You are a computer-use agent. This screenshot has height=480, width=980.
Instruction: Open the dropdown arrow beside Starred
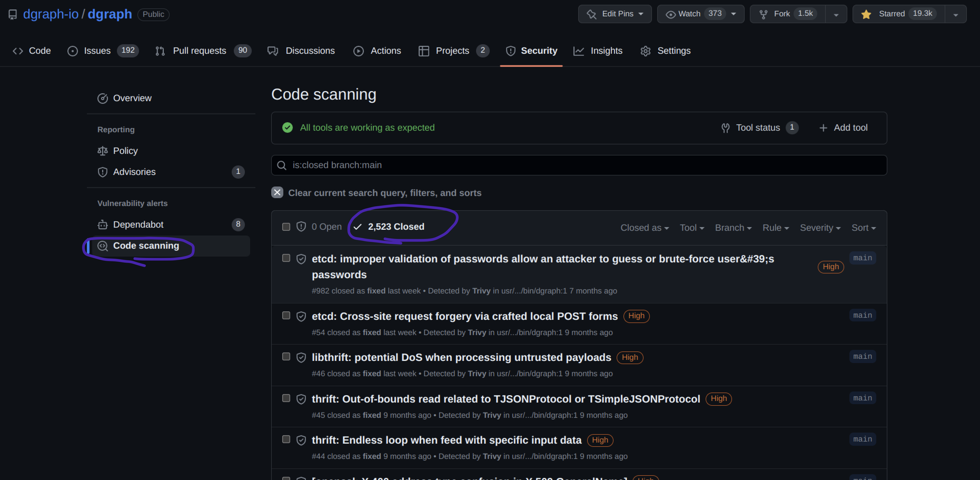point(955,14)
